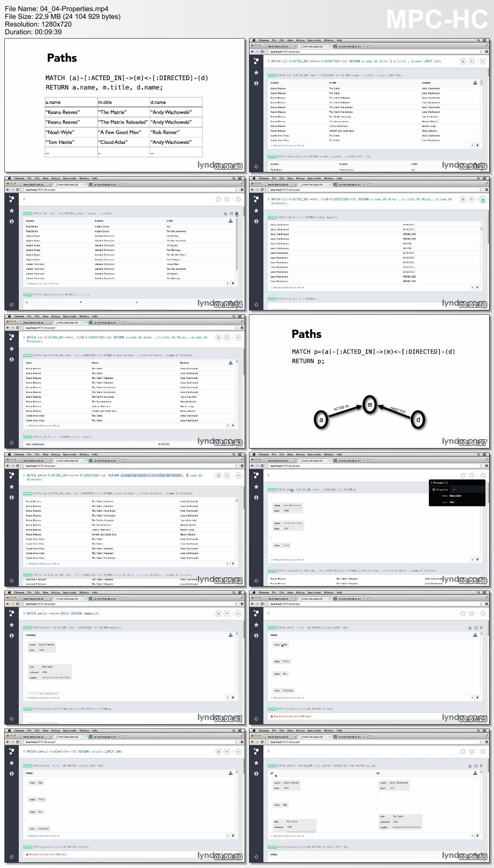Click the page scrollbar in the 00:01:29 frame
The width and height of the screenshot is (494, 868).
pos(487,72)
